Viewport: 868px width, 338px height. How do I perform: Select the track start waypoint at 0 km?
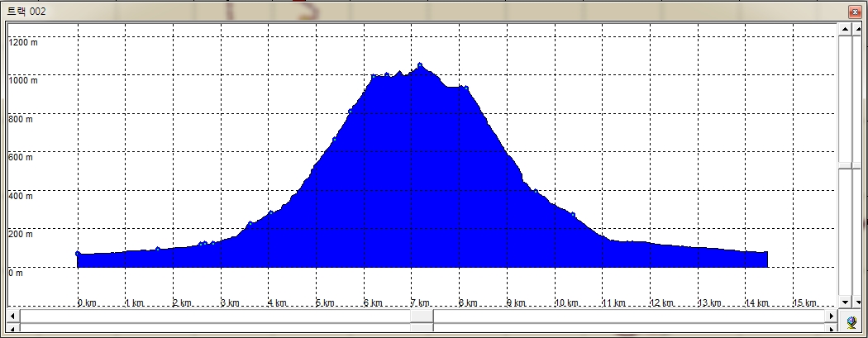(x=78, y=254)
